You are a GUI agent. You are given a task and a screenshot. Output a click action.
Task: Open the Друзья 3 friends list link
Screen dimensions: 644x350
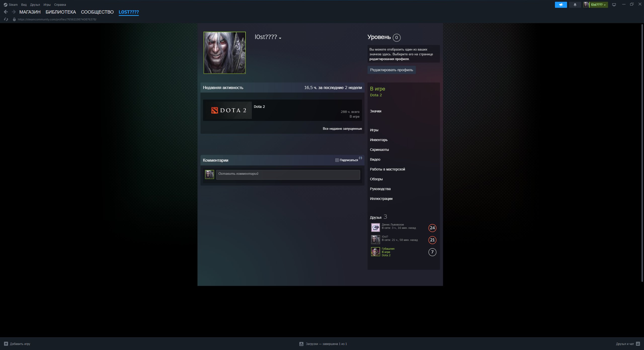click(378, 217)
